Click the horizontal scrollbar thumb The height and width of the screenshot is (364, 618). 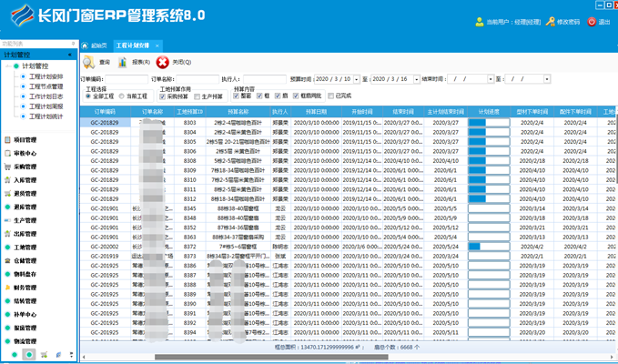pyautogui.click(x=271, y=358)
